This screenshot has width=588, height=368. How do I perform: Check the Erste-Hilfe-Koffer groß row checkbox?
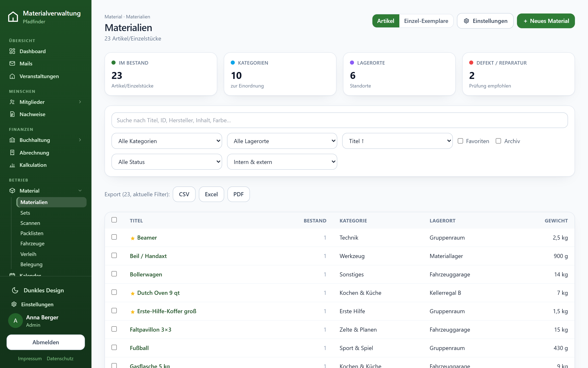pos(114,311)
